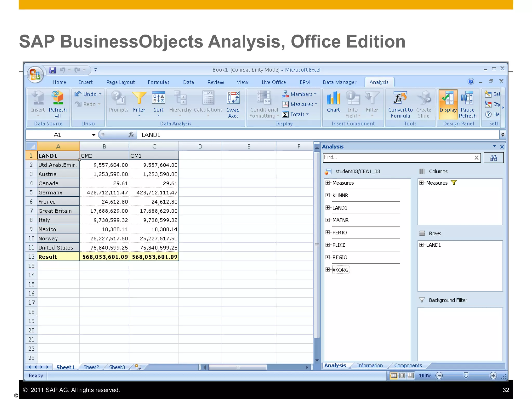Image resolution: width=532 pixels, height=399 pixels.
Task: Open the Measures dropdown in Display group
Action: point(300,104)
